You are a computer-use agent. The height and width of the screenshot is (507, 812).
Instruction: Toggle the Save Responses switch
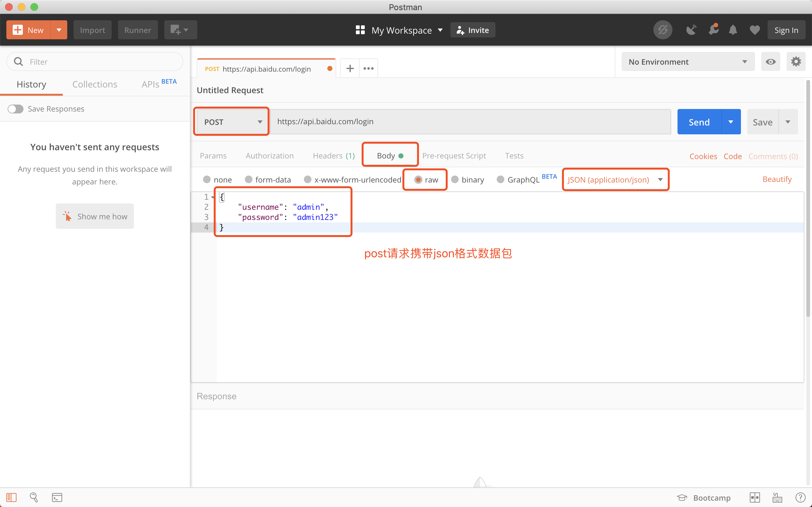(x=15, y=109)
